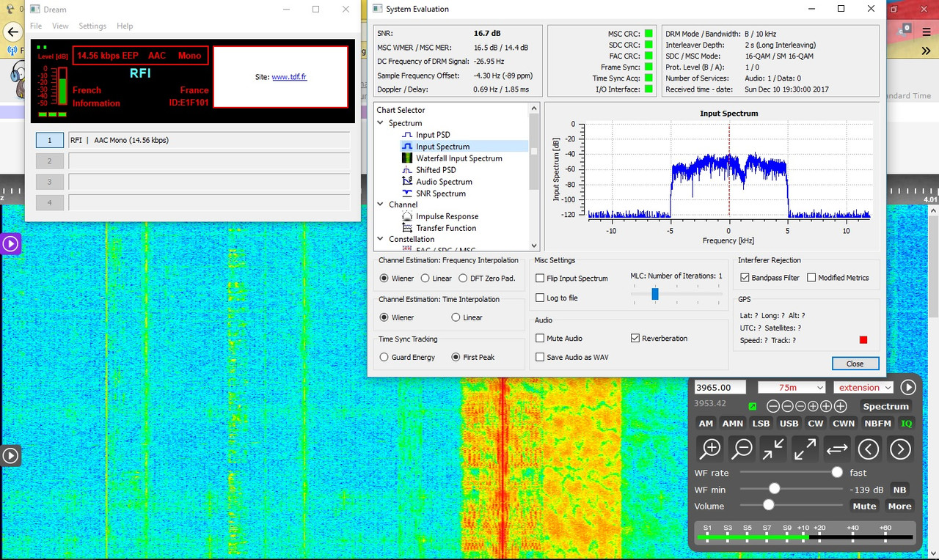939x560 pixels.
Task: Uncheck the Reverberation checkbox
Action: click(x=635, y=338)
